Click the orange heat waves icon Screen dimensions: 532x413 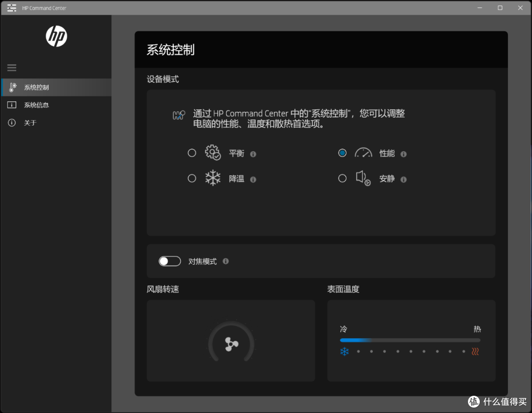(x=475, y=351)
